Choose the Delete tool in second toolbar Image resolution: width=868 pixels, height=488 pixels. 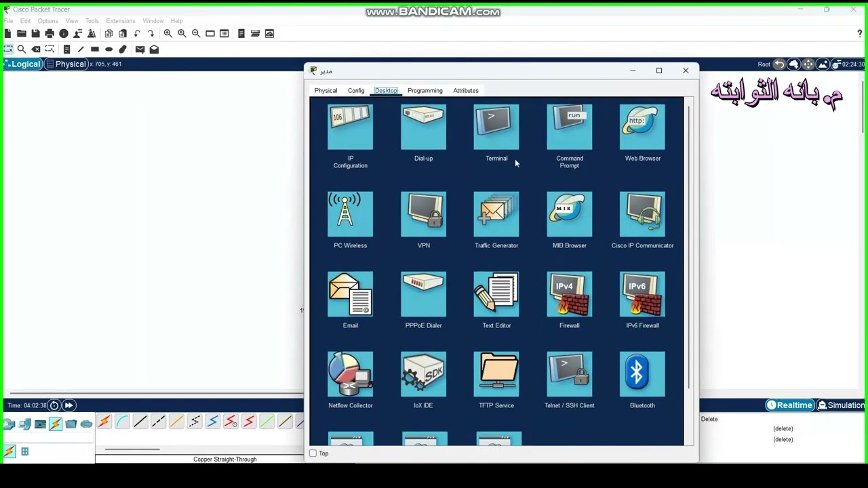[36, 49]
